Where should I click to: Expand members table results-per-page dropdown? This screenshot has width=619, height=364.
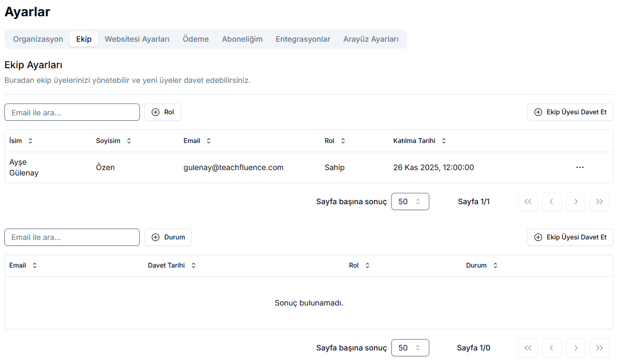coord(410,201)
